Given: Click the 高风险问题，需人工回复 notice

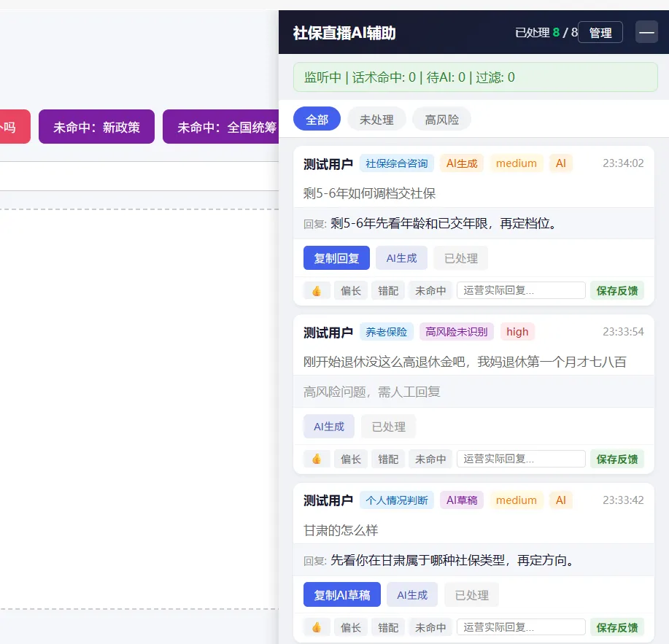Looking at the screenshot, I should [371, 392].
